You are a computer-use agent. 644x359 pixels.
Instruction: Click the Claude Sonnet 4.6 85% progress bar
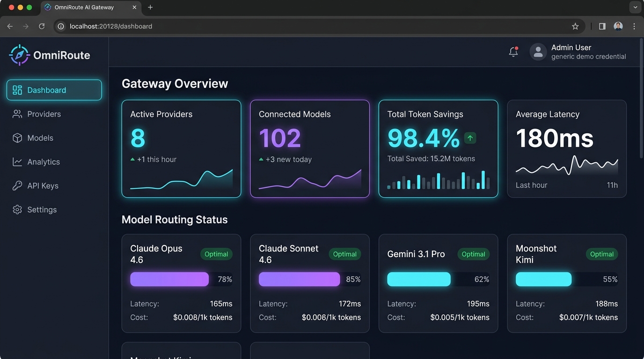click(x=310, y=279)
